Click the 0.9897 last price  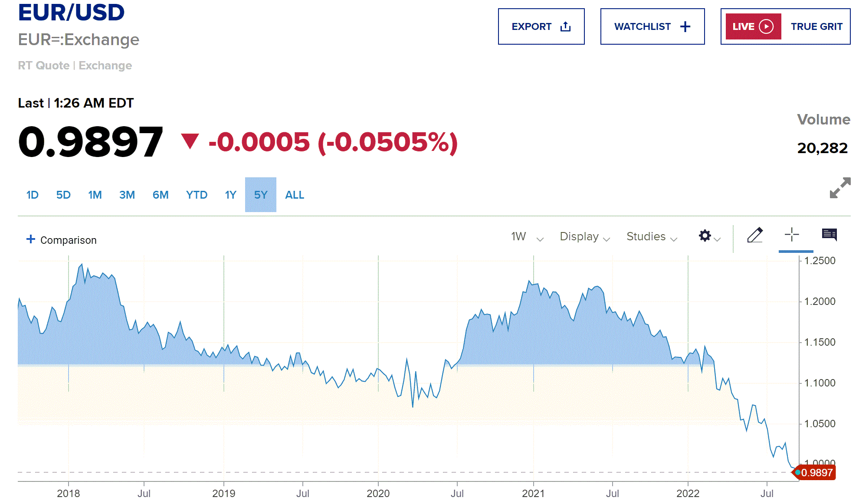90,142
